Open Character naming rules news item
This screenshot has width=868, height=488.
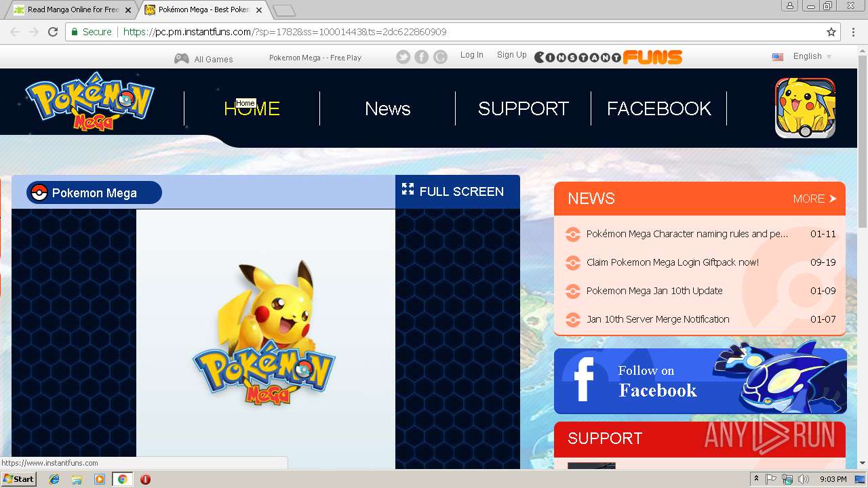coord(687,234)
